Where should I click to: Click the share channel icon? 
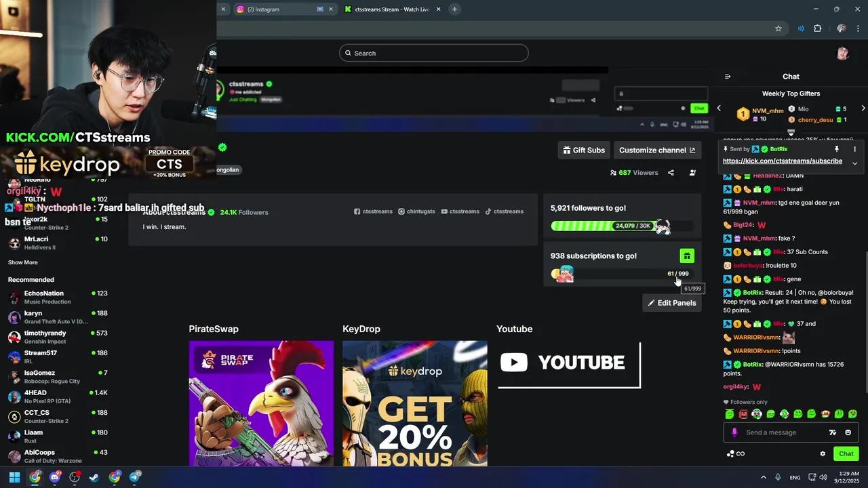(671, 173)
